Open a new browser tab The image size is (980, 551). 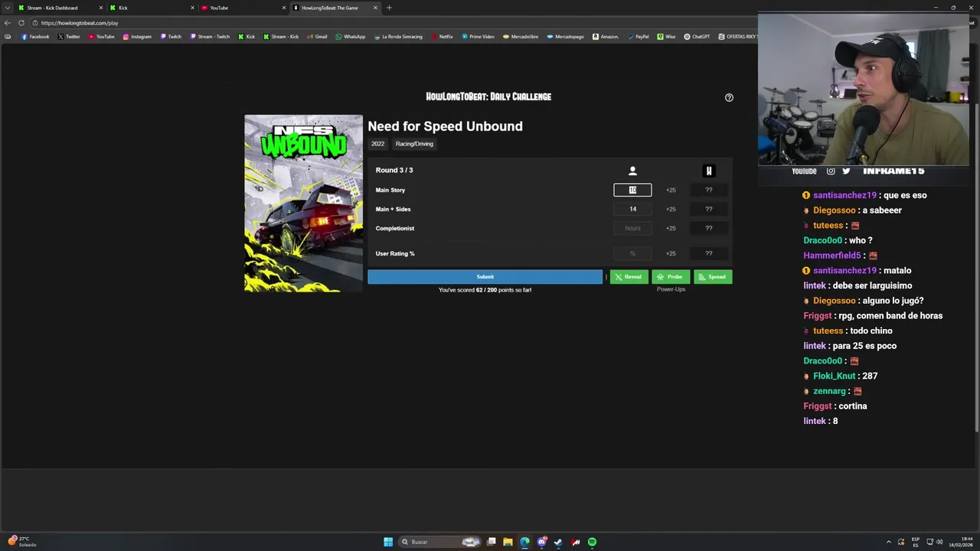(x=389, y=8)
